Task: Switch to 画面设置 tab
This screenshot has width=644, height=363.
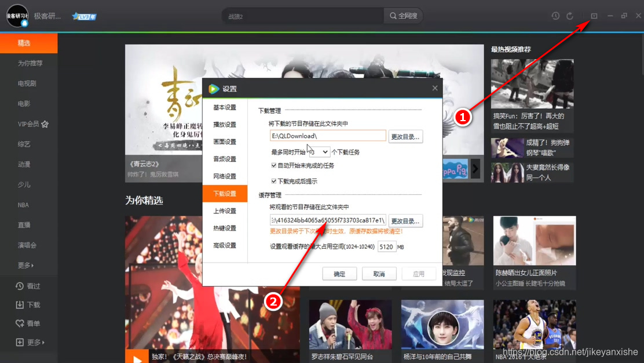Action: 225,142
